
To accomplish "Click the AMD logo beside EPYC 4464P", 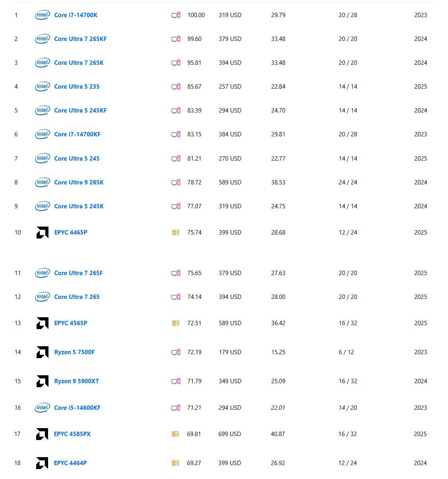I will click(42, 463).
